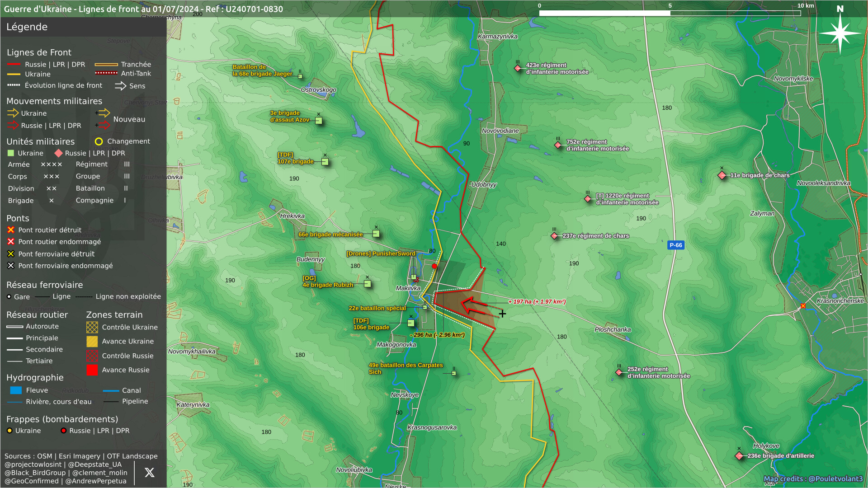Click the 11e brigade de chars diamond marker
The height and width of the screenshot is (488, 868).
pyautogui.click(x=722, y=175)
